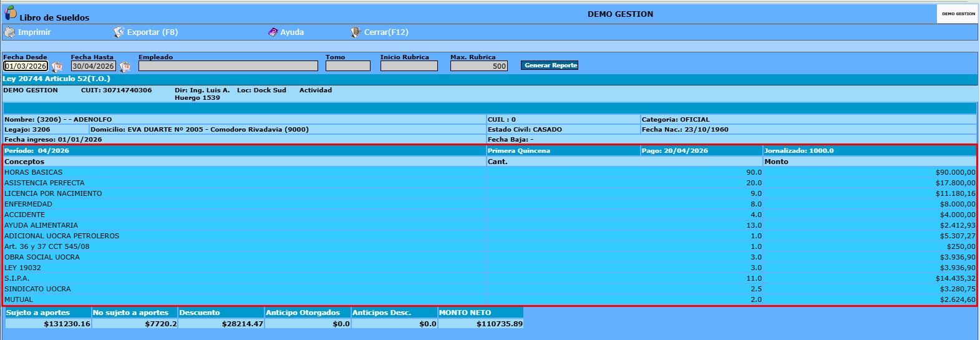Click the Cerrar(F12) door icon
This screenshot has height=340, width=980.
click(356, 32)
